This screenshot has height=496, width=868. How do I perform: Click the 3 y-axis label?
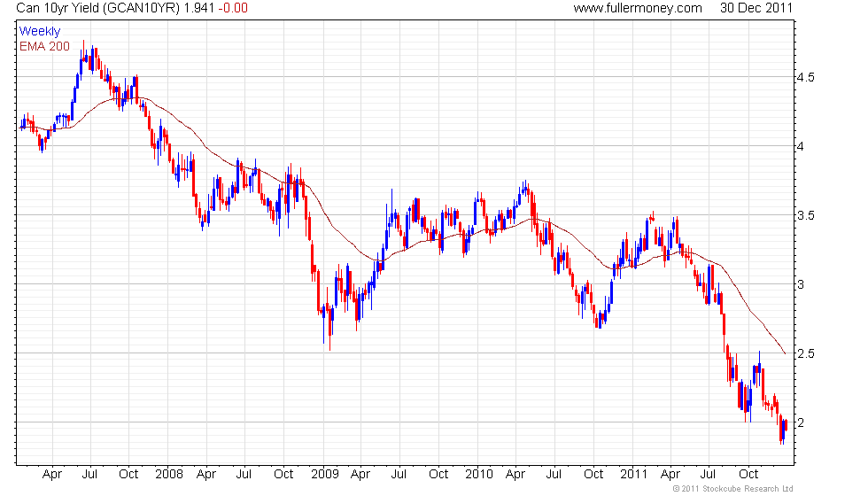(x=801, y=284)
